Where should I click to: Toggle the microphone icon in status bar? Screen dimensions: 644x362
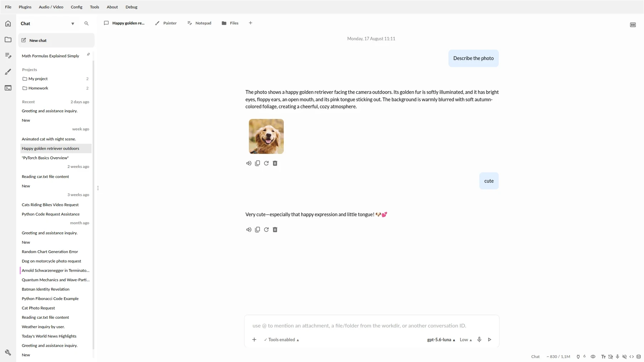coord(618,357)
